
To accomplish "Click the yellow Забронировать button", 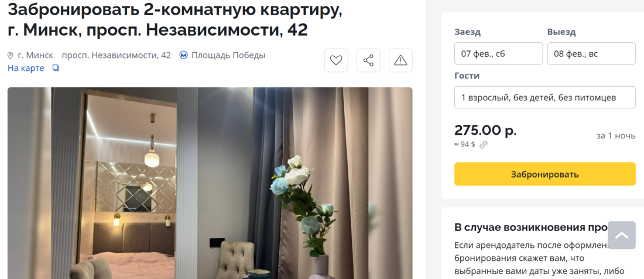I will pyautogui.click(x=544, y=174).
